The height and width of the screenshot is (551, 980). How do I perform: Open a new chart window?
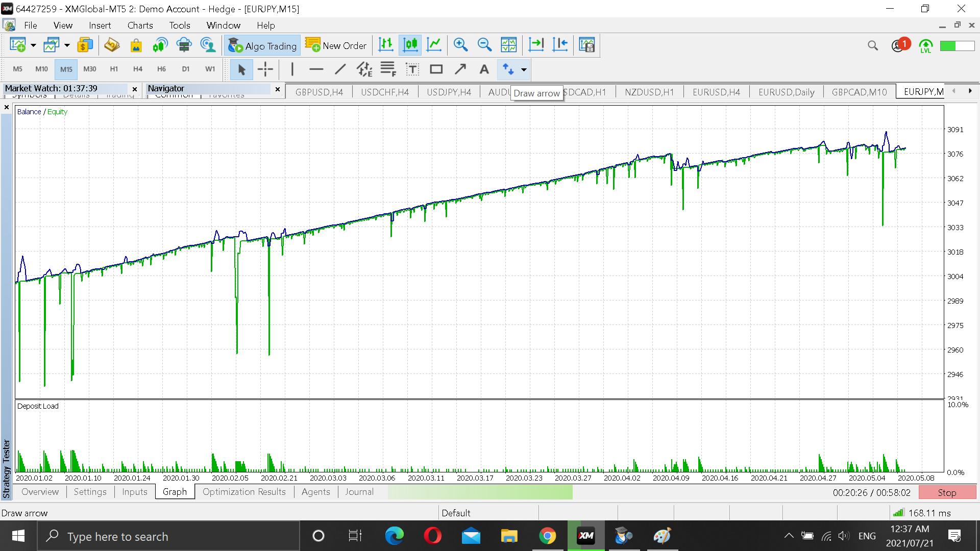18,45
